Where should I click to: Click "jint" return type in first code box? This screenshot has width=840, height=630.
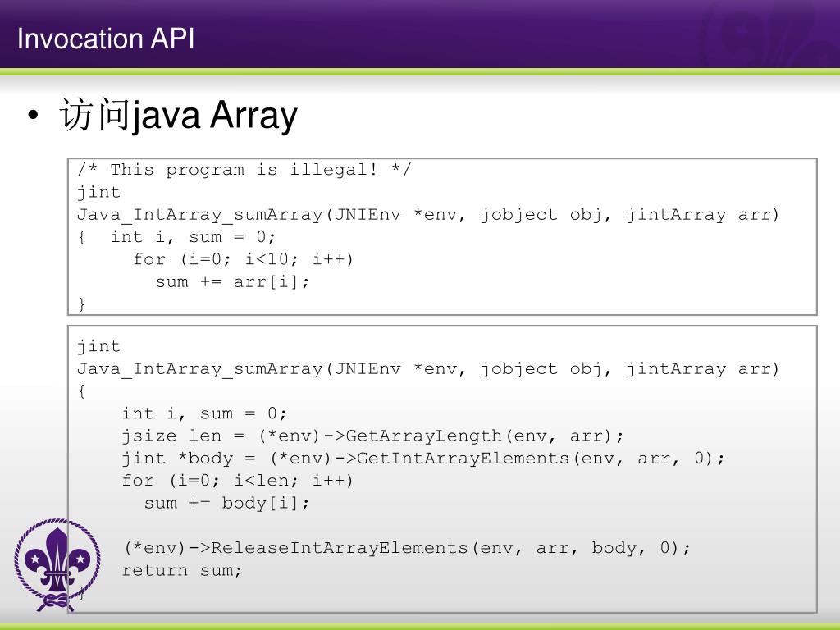tap(98, 192)
